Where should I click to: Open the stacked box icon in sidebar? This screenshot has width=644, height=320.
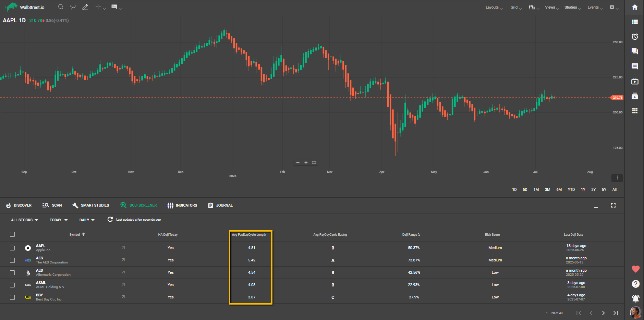[635, 96]
